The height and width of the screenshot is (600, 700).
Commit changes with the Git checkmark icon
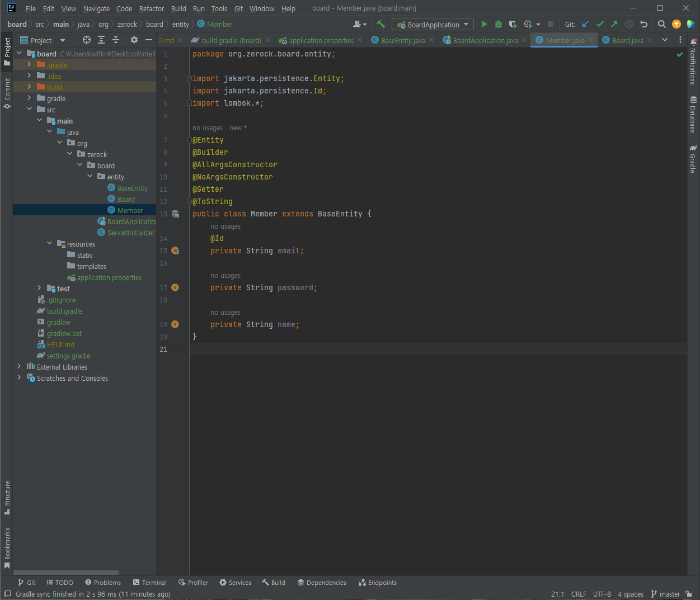pyautogui.click(x=600, y=24)
